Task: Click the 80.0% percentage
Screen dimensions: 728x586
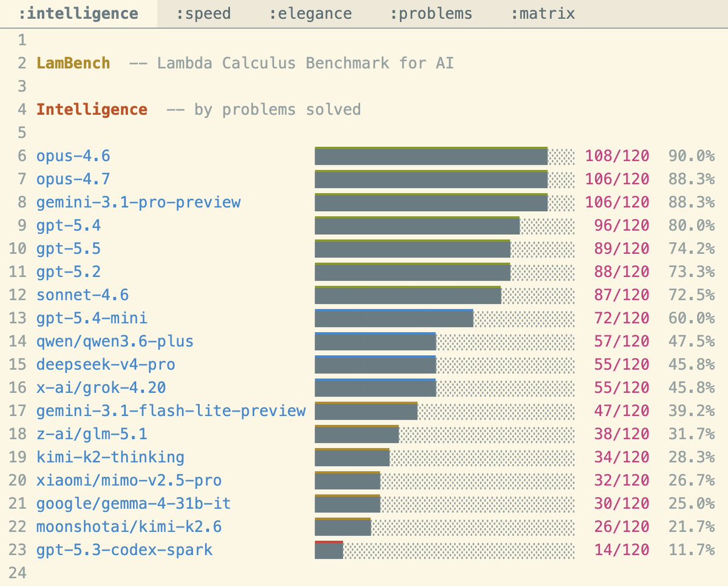Action: coord(692,225)
